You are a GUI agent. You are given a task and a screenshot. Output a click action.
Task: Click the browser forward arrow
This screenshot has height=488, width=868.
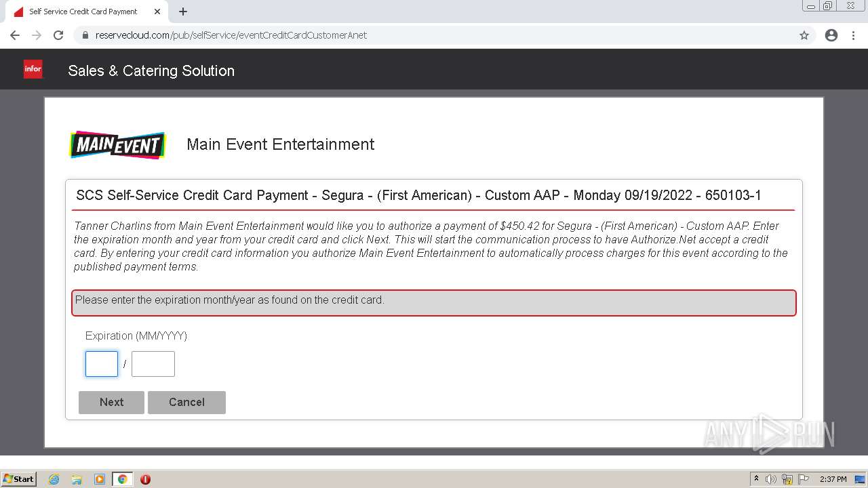point(37,35)
